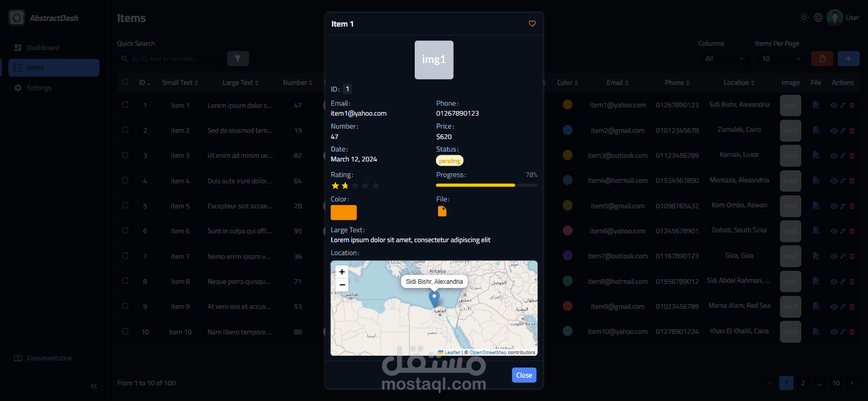Zoom in on the location map

click(x=342, y=272)
